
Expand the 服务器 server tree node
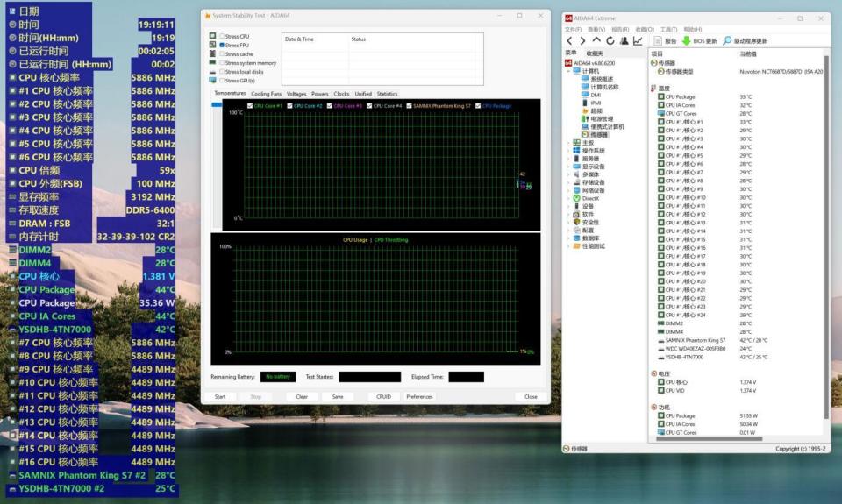tap(568, 159)
